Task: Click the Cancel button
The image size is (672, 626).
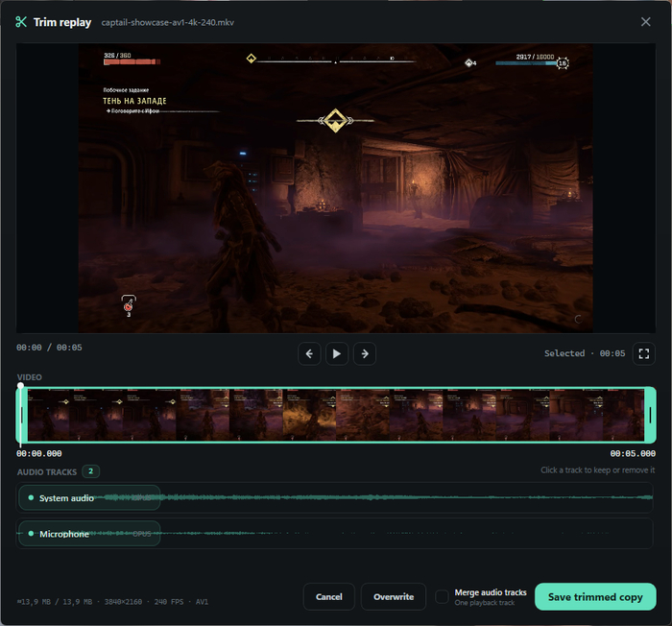Action: coord(328,596)
